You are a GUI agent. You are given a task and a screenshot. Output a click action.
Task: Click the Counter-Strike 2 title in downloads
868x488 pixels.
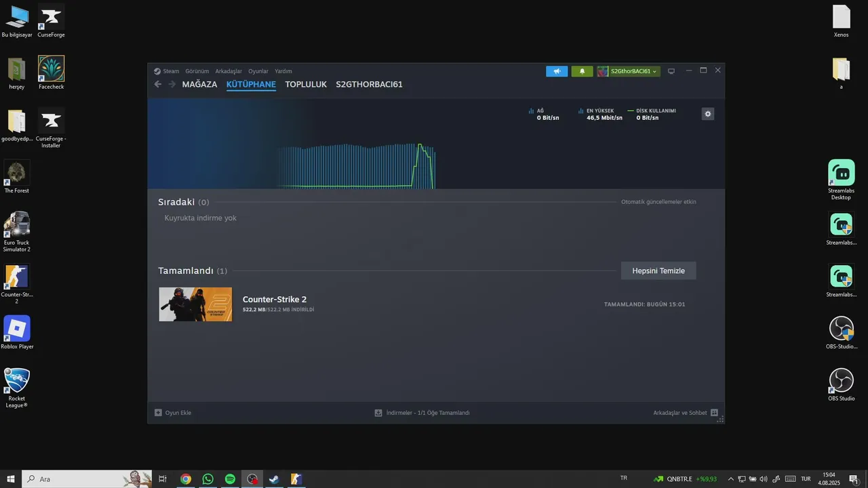click(x=275, y=300)
